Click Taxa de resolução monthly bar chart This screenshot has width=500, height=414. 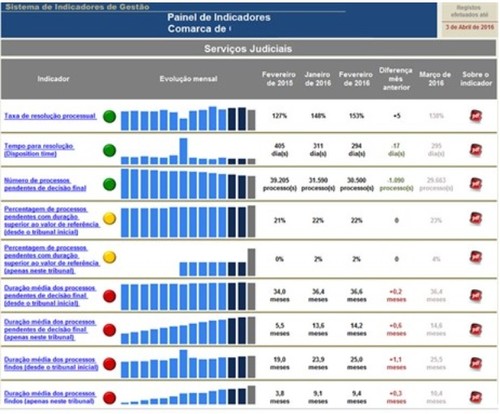[x=188, y=118]
